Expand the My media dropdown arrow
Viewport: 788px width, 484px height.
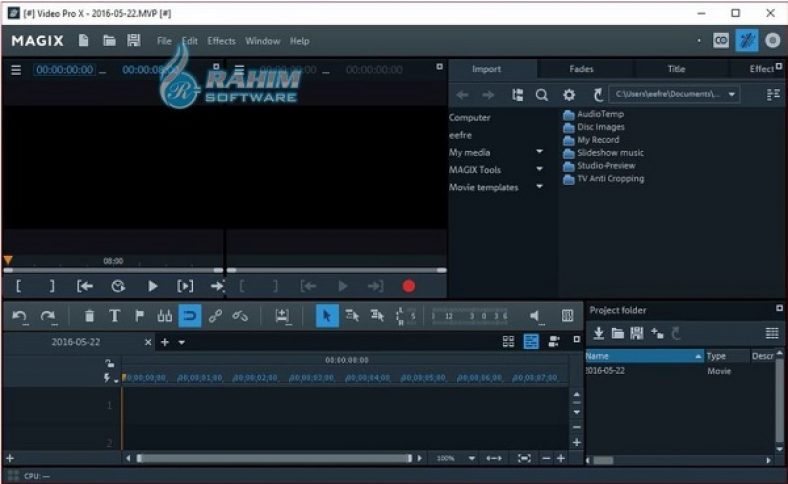[540, 152]
